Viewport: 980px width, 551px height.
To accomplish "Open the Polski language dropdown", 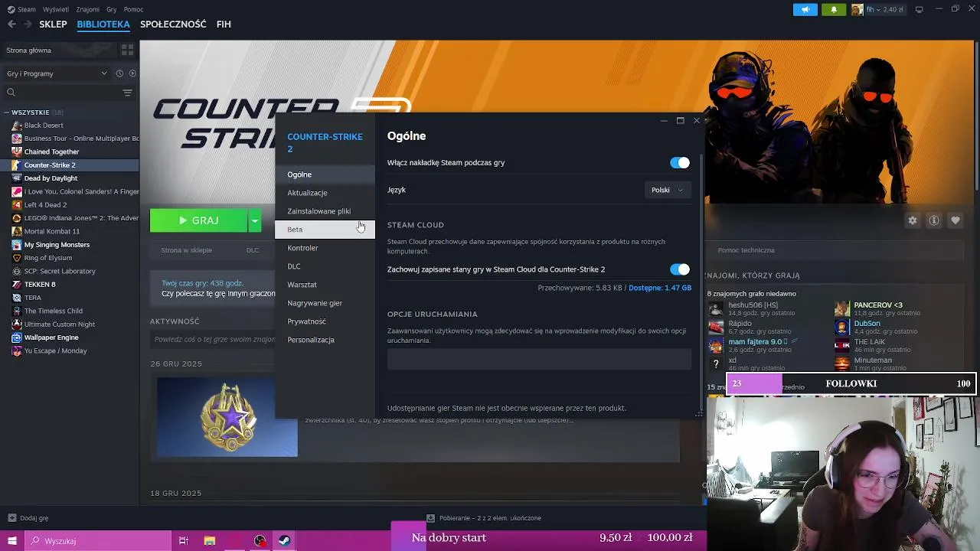I will click(x=668, y=190).
